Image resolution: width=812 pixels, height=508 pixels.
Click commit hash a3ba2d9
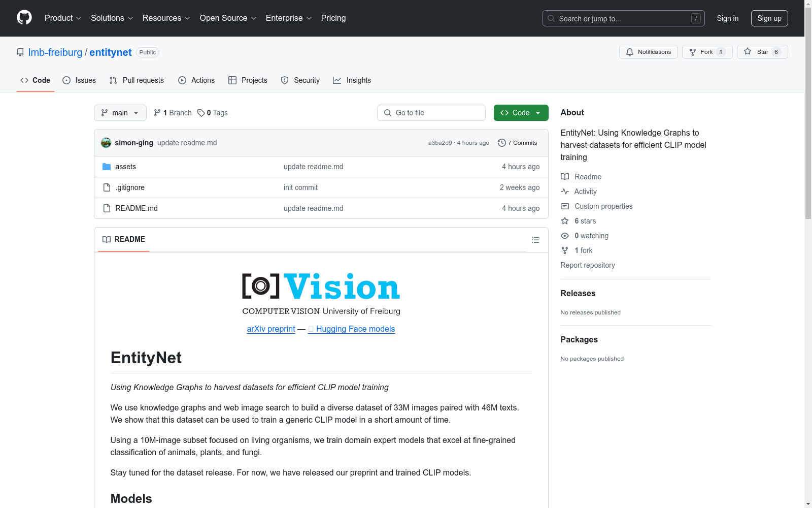click(440, 143)
